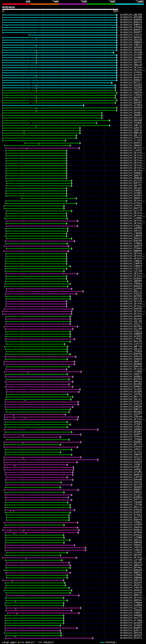Open the UniRef100_B9MZ09 entry
This screenshot has height=644, width=146.
(131, 22)
